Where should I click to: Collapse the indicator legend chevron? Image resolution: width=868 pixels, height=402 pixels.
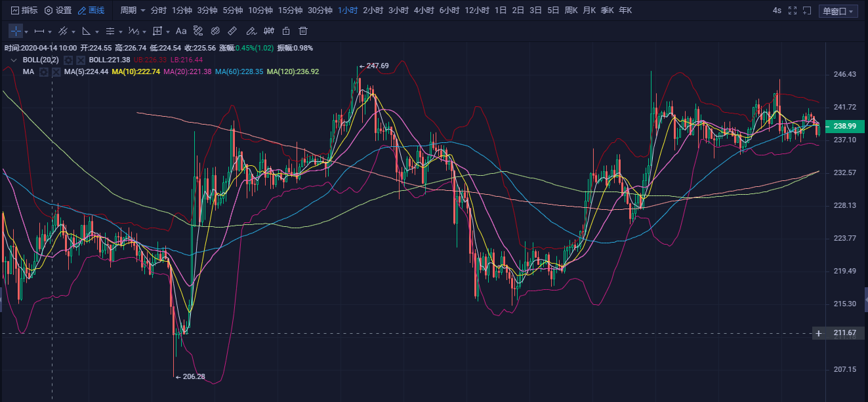click(x=13, y=60)
